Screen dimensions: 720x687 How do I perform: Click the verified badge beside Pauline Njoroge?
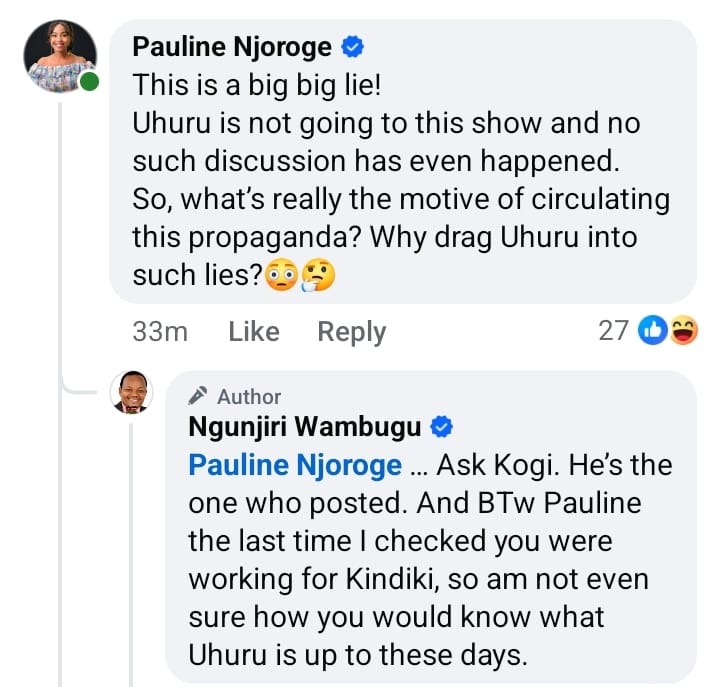[x=352, y=47]
